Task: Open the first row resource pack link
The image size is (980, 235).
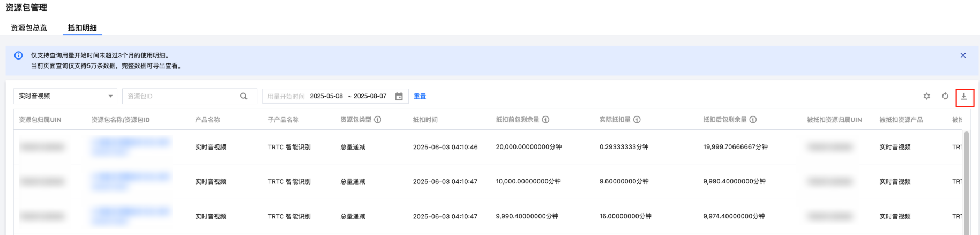Action: (x=131, y=143)
